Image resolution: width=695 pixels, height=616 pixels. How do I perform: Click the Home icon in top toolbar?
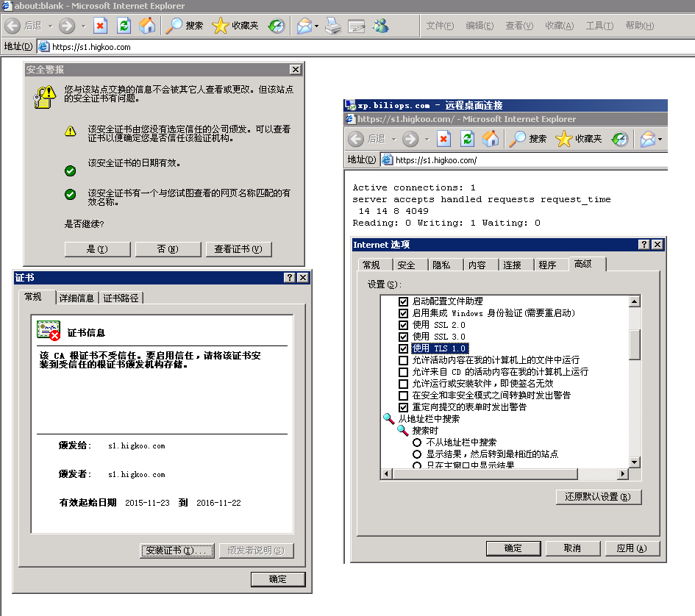(147, 26)
